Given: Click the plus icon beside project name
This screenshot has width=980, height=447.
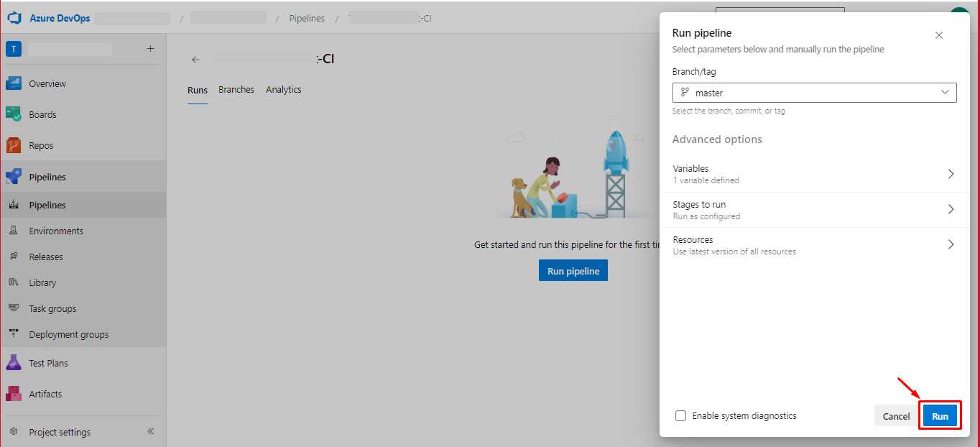Looking at the screenshot, I should (150, 49).
